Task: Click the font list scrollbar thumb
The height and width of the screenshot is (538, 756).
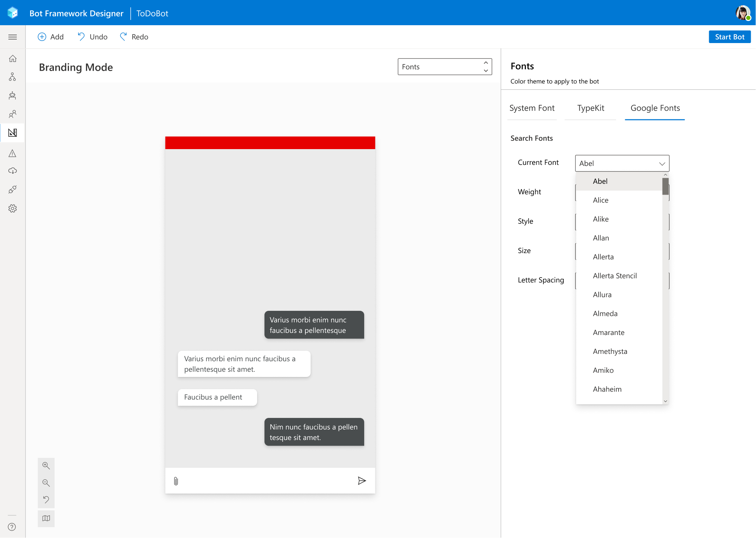Action: tap(665, 186)
